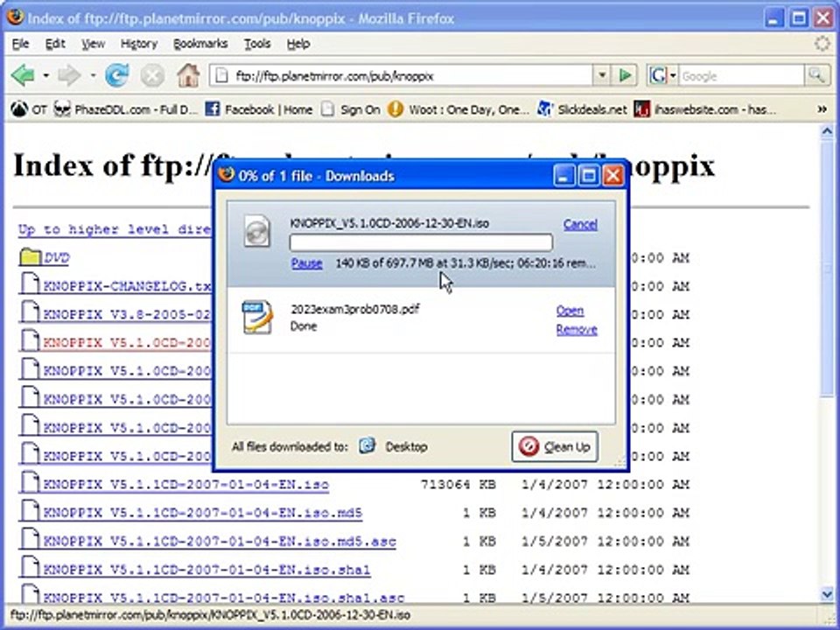Click the search magnifier button
This screenshot has height=630, width=840.
pyautogui.click(x=815, y=75)
